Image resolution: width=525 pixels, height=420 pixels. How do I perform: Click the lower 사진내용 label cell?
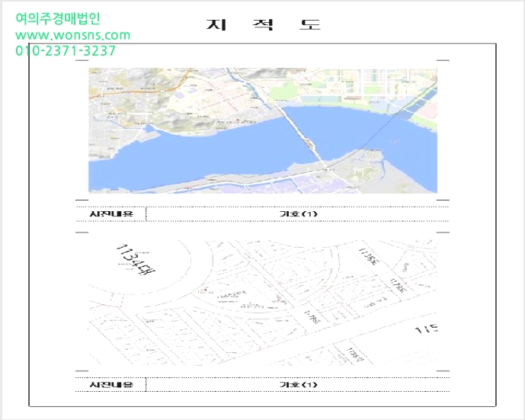(x=110, y=384)
